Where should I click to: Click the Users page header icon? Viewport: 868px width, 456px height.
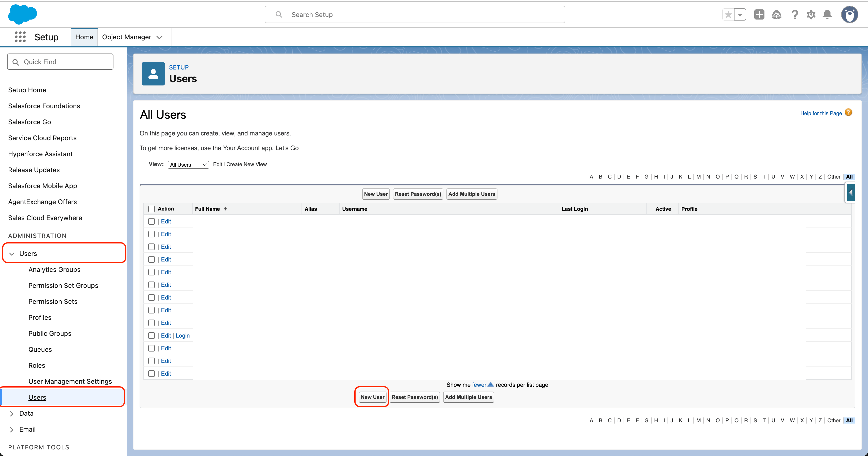click(x=153, y=73)
